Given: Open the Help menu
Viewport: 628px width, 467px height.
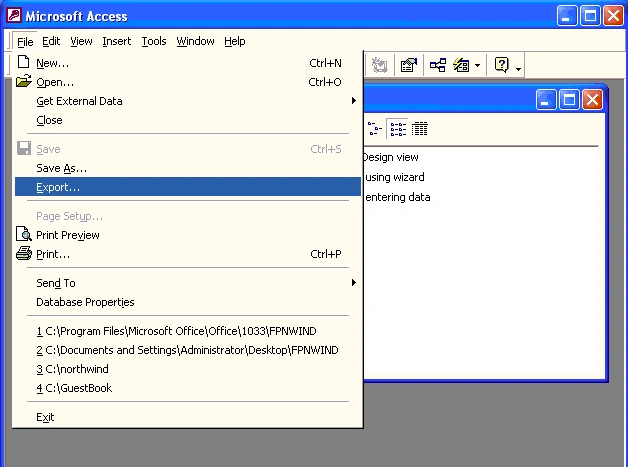Looking at the screenshot, I should click(x=234, y=41).
